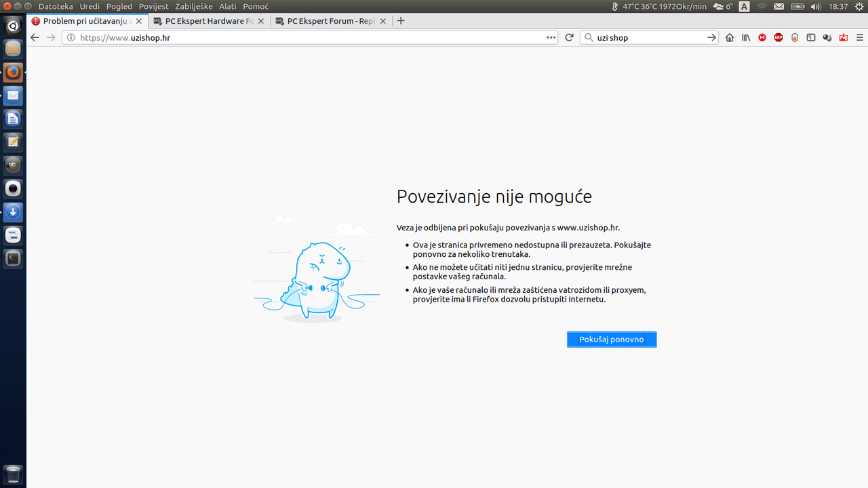868x488 pixels.
Task: Click the magnifier icon in the search box
Action: [x=589, y=38]
